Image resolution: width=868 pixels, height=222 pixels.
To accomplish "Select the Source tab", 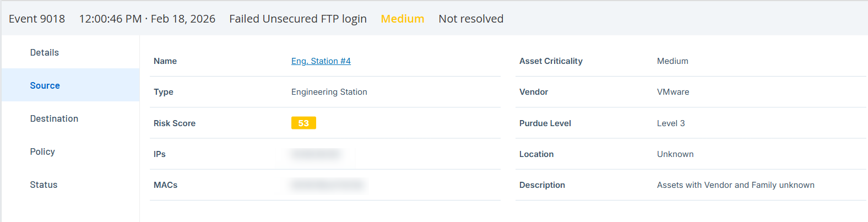I will (45, 85).
